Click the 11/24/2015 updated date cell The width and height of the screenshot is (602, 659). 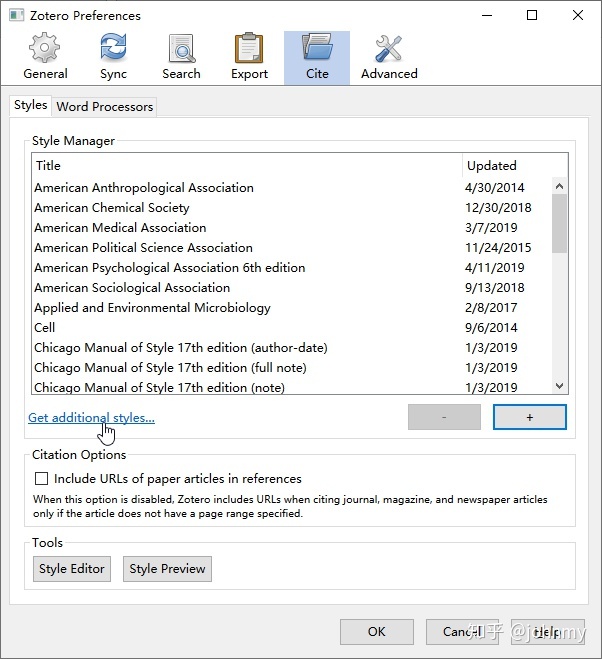tap(498, 248)
